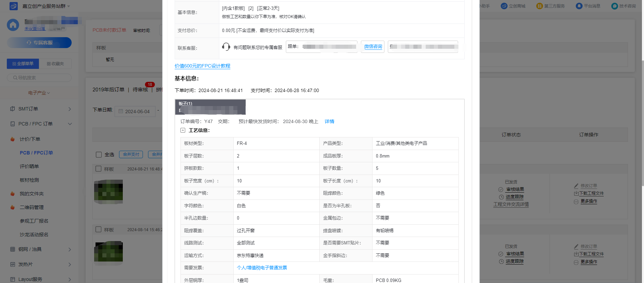Open 立创商城 icon in top bar
This screenshot has width=644, height=283.
point(504,6)
